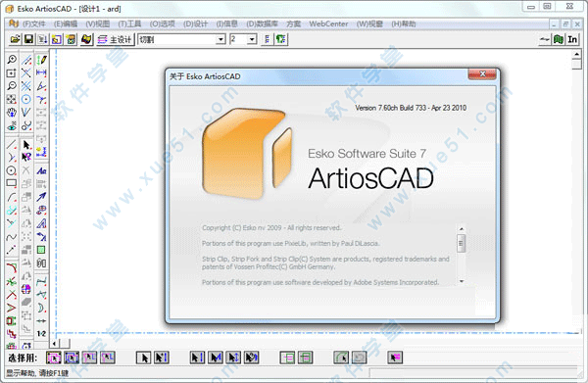Select the red V chamfer tool
This screenshot has height=383, width=588.
(x=12, y=308)
